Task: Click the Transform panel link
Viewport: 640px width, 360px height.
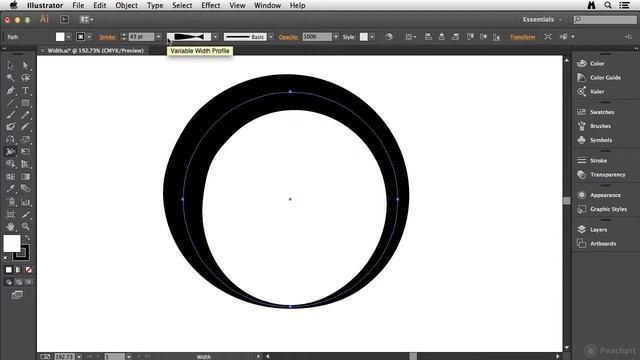Action: click(x=522, y=37)
